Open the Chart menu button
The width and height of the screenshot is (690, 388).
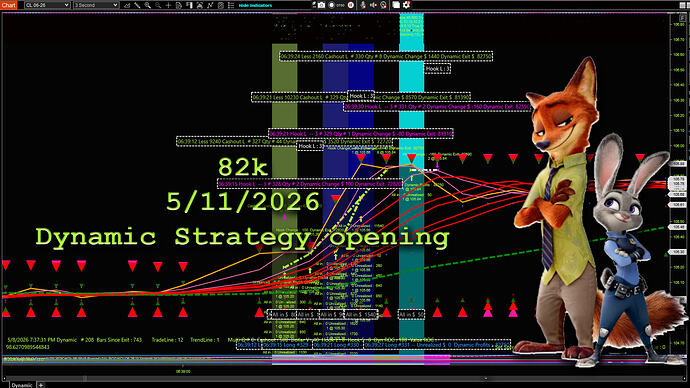click(8, 5)
